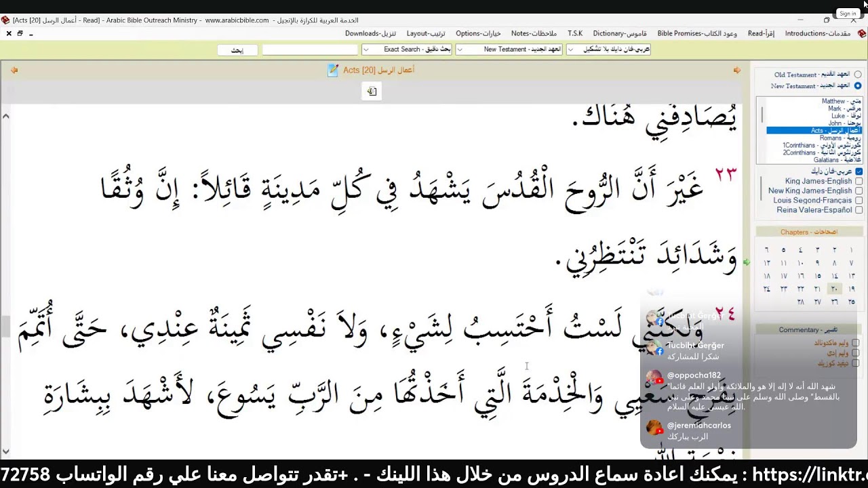Click the Chapters section header
This screenshot has height=488, width=868.
[810, 232]
